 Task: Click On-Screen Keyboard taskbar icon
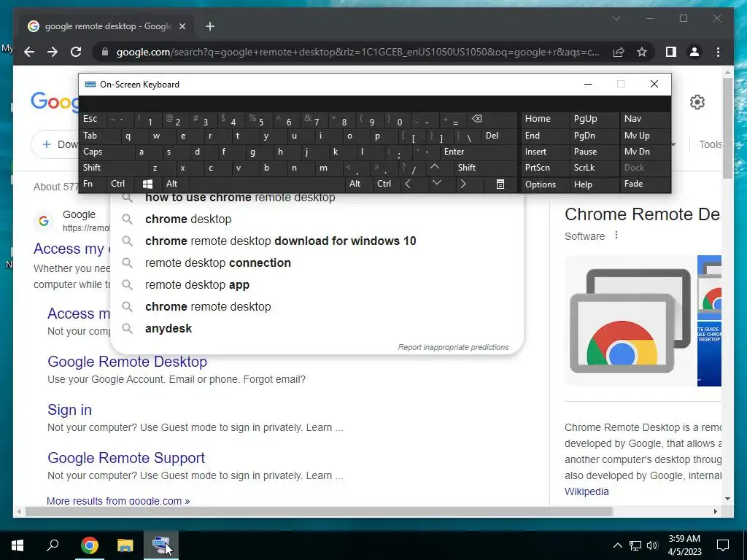point(160,545)
